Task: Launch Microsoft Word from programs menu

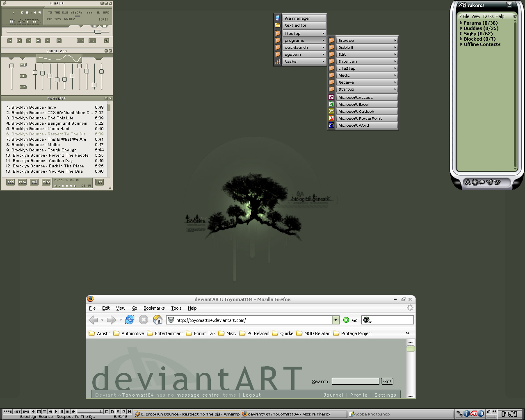Action: coord(367,126)
